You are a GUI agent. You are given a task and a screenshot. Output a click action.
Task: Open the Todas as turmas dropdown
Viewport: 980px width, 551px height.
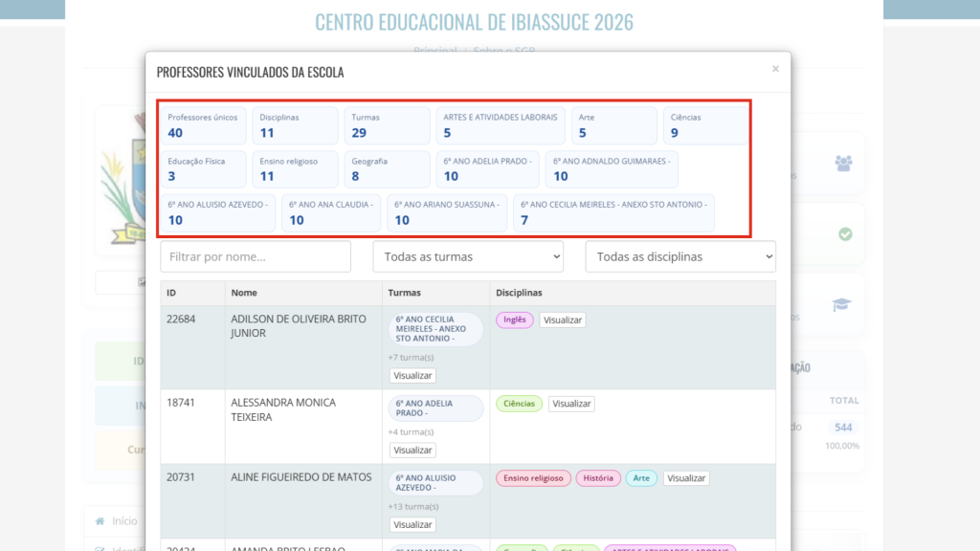tap(468, 256)
